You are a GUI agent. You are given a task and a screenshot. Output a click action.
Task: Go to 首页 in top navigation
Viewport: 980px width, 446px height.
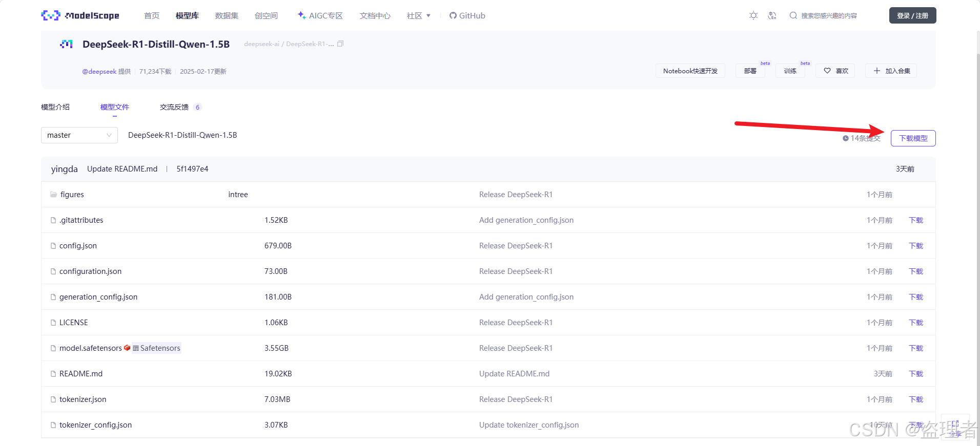click(x=152, y=16)
